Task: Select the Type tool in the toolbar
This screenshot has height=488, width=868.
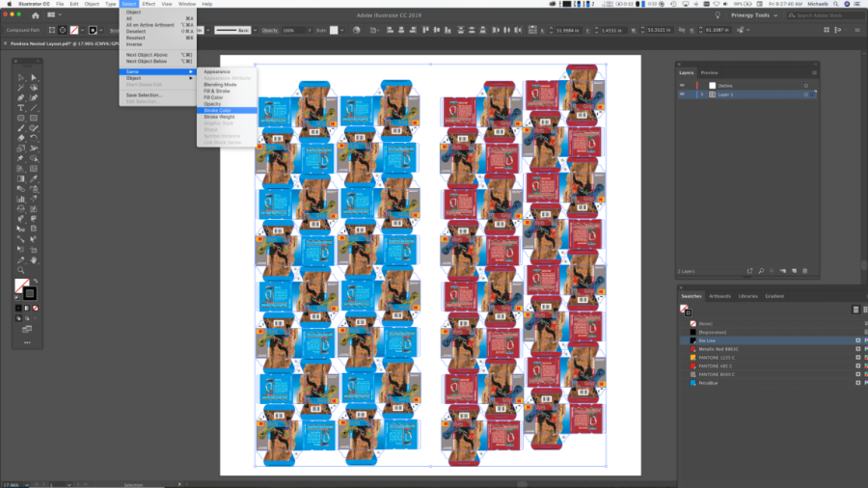Action: pos(20,107)
